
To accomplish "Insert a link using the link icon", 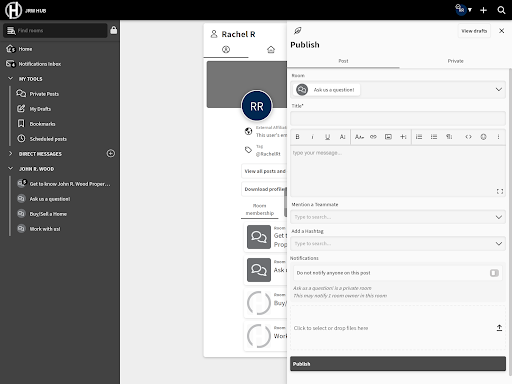I will (x=373, y=137).
